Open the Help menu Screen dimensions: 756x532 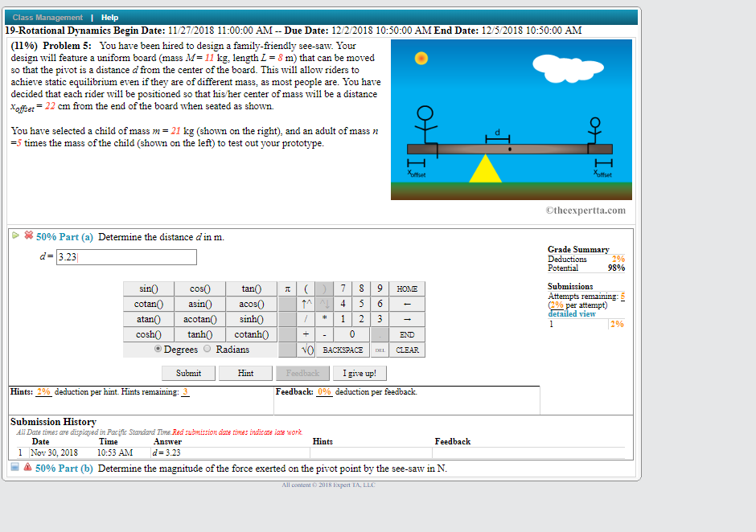point(109,17)
